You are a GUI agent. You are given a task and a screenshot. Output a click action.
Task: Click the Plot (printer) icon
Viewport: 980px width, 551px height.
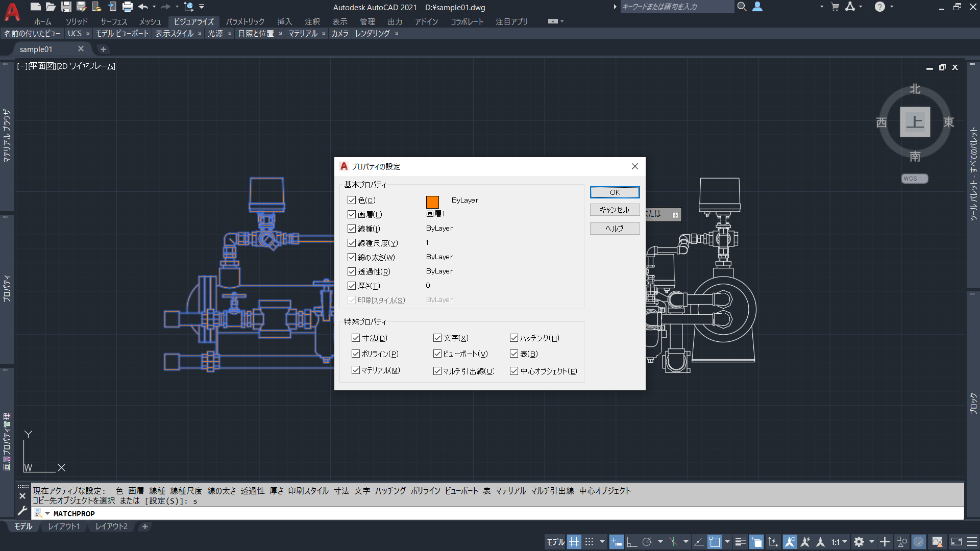(x=127, y=7)
